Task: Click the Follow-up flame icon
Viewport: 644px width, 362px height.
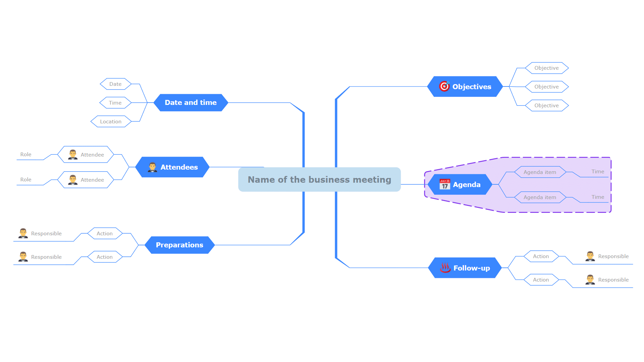Action: point(444,269)
